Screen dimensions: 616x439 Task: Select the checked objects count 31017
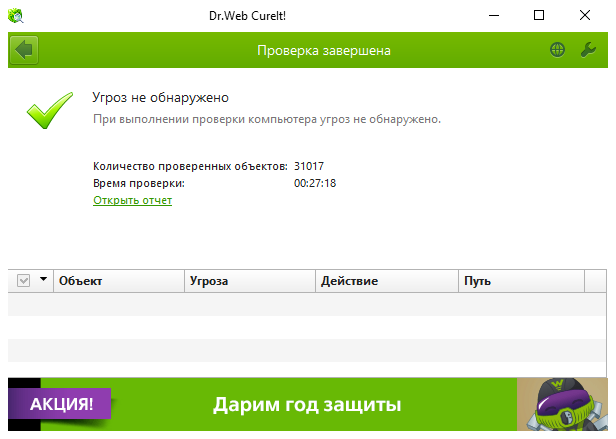pyautogui.click(x=309, y=166)
